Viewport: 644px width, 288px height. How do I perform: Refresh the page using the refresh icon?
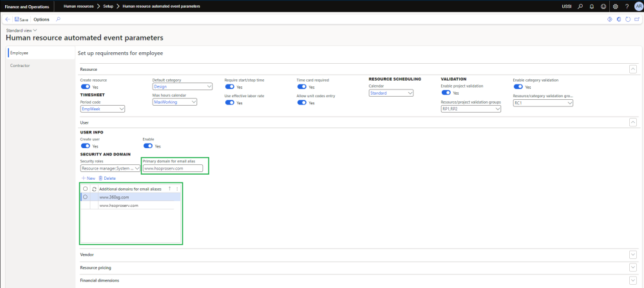pos(628,20)
